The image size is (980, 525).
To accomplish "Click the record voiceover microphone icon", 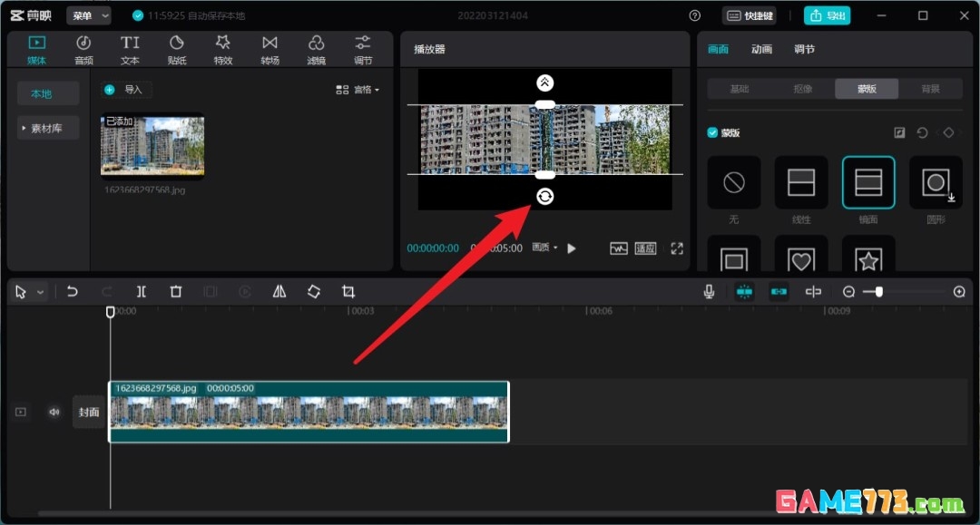I will 710,291.
